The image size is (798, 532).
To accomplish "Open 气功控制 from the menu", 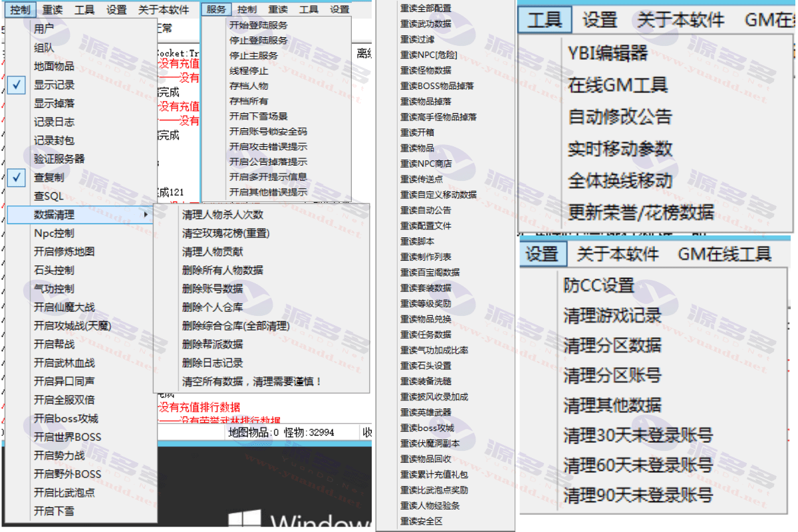I will pyautogui.click(x=54, y=289).
